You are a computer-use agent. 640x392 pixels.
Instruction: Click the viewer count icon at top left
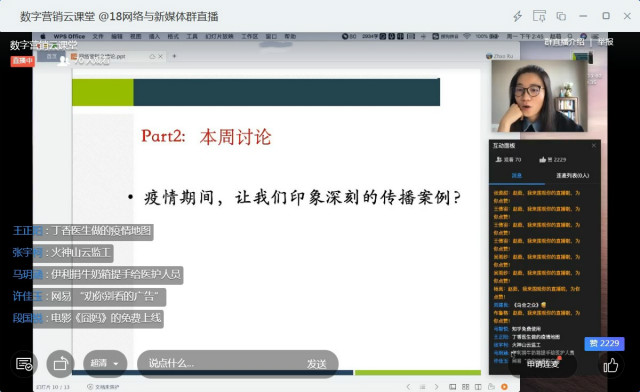pyautogui.click(x=63, y=61)
